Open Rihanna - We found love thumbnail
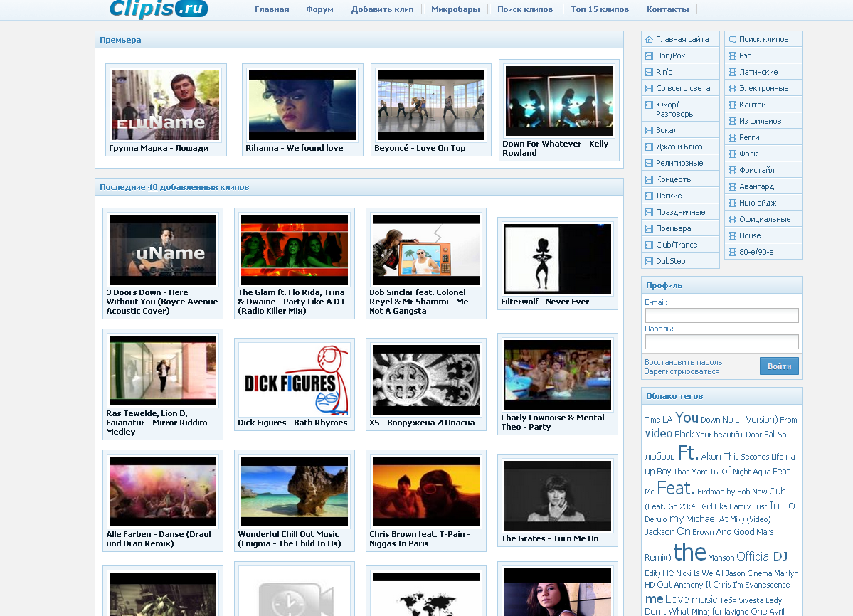853x616 pixels. coord(302,105)
